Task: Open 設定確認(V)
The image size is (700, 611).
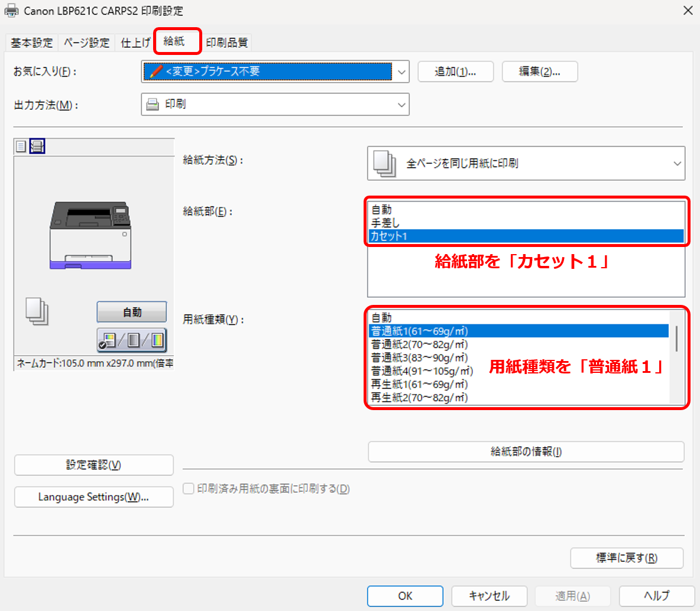Action: 94,465
